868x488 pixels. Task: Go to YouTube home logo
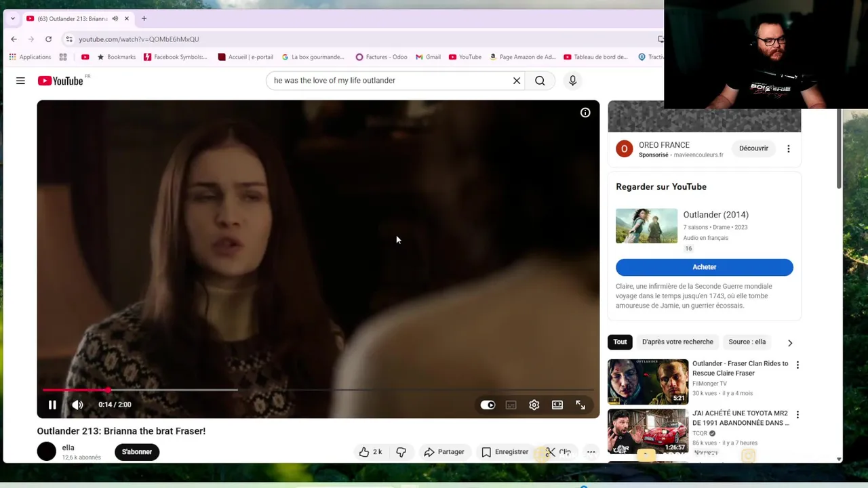coord(61,81)
